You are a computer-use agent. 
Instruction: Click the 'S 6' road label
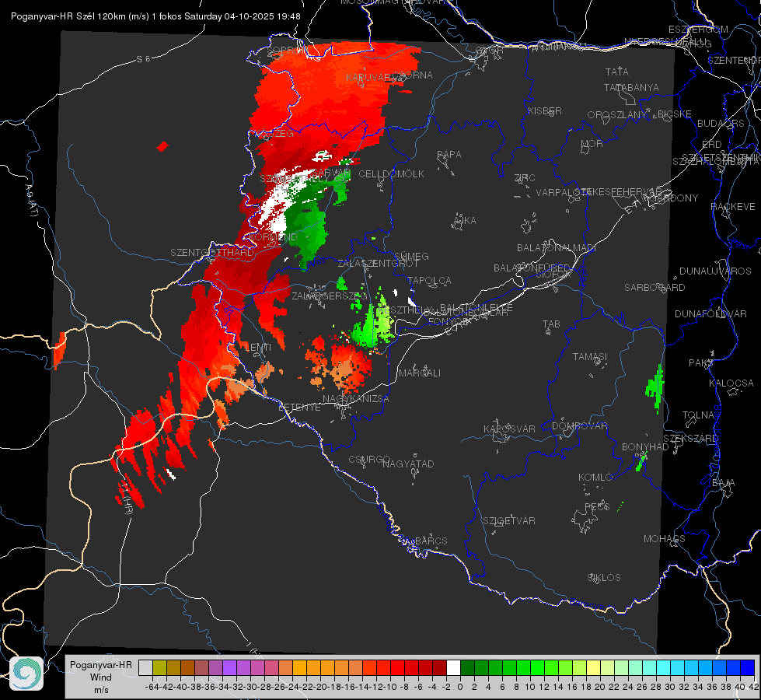pyautogui.click(x=143, y=59)
